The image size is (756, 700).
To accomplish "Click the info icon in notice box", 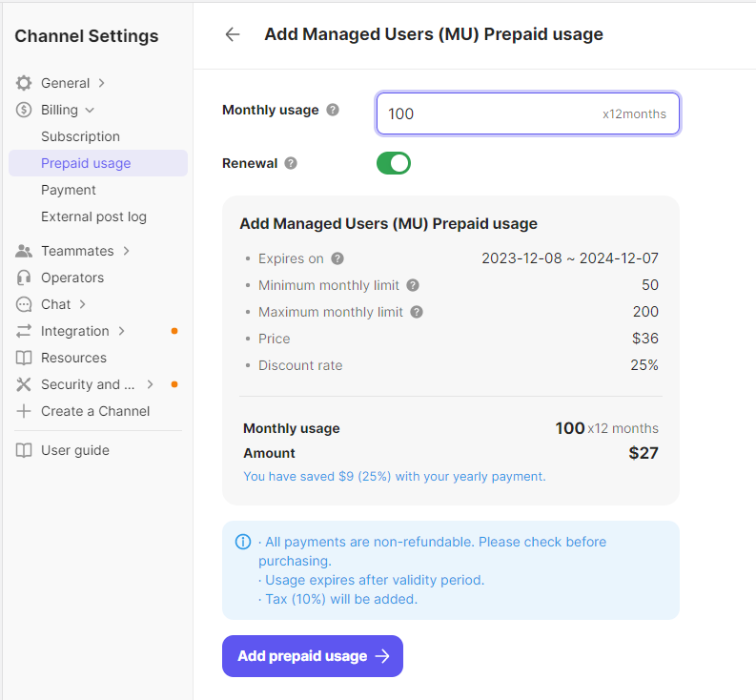I will pyautogui.click(x=243, y=542).
